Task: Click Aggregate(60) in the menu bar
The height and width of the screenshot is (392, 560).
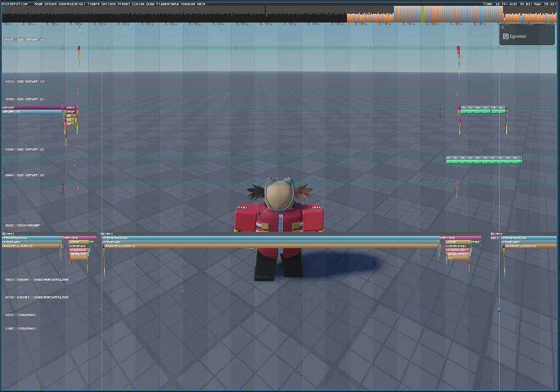Action: 71,3
